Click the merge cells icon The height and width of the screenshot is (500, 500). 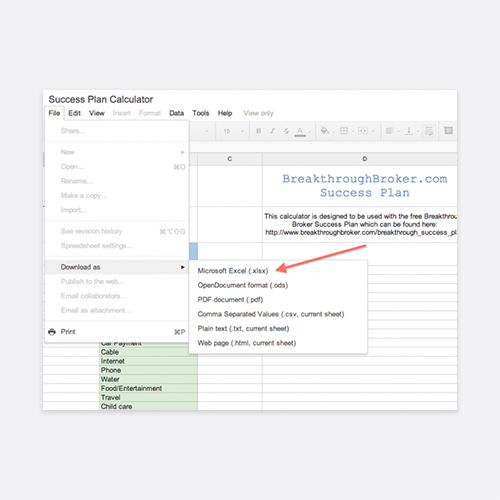pos(363,131)
